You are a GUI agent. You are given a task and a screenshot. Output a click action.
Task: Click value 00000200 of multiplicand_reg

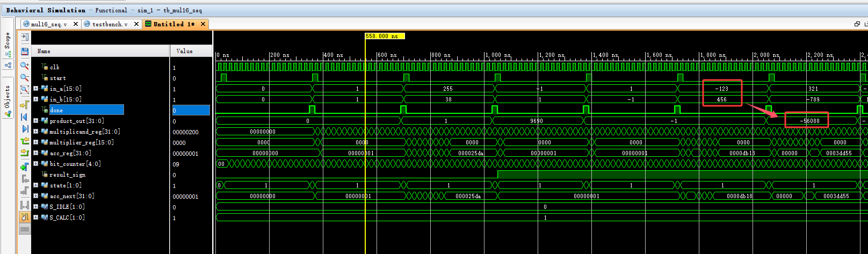[186, 132]
